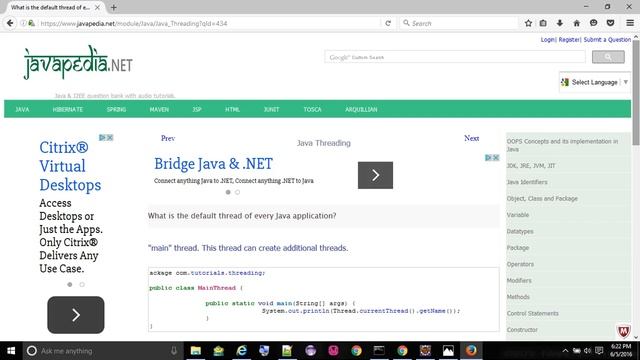Click the arrow button on Citrix ad
Image resolution: width=640 pixels, height=360 pixels.
(x=76, y=315)
